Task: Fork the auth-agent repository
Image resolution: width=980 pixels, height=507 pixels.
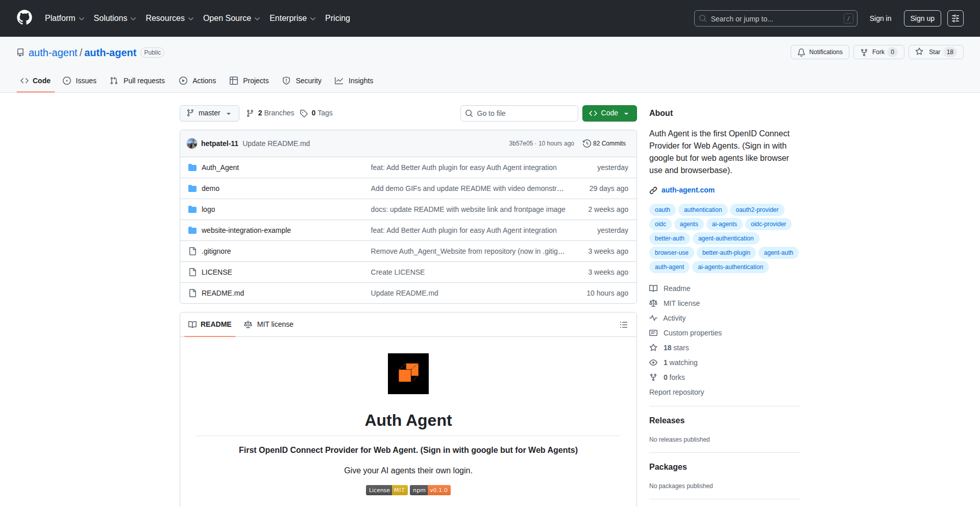Action: [878, 52]
